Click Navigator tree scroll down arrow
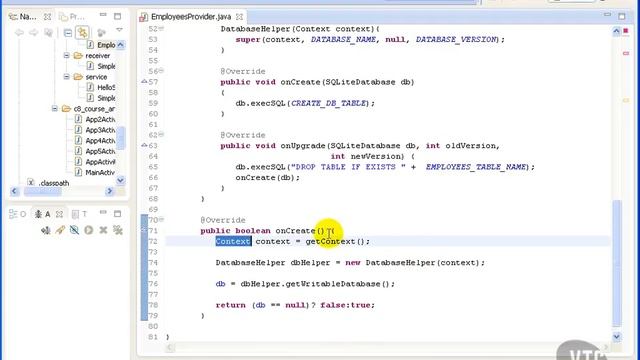 120,180
